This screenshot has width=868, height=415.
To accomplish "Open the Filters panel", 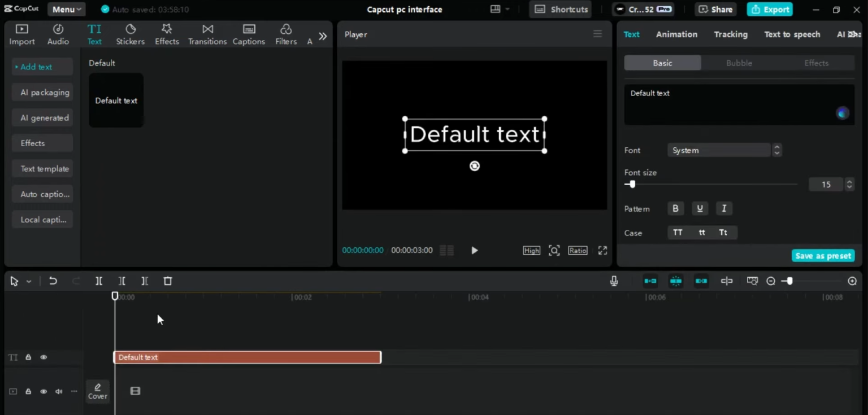I will [x=286, y=34].
